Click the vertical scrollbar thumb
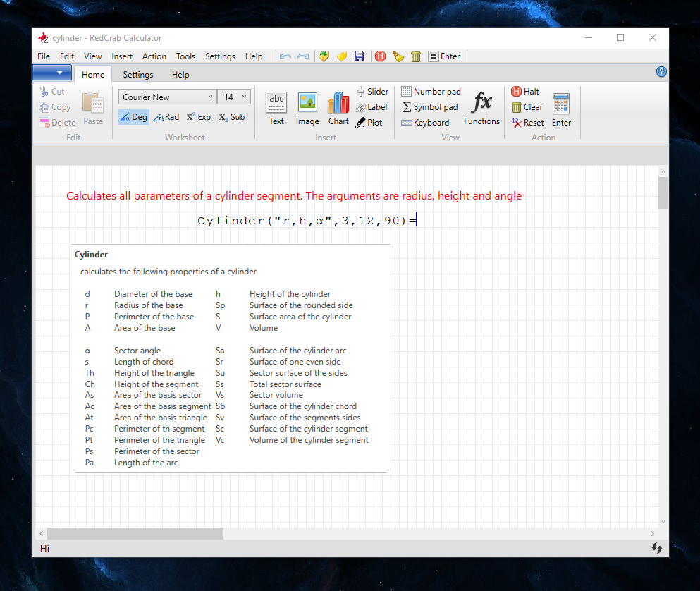Screen dimensions: 700x591 tap(663, 193)
